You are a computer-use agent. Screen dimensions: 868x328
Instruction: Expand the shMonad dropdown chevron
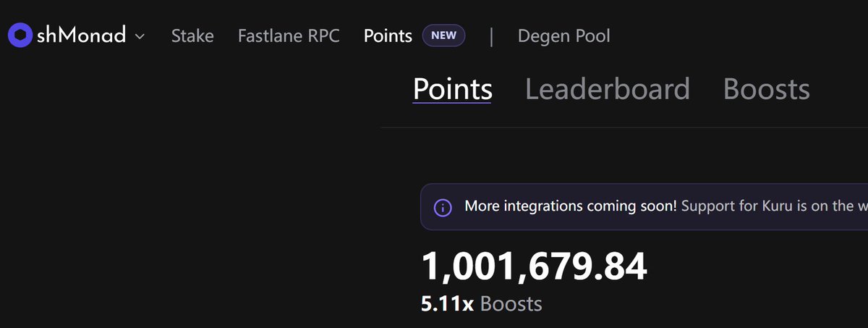[x=140, y=36]
